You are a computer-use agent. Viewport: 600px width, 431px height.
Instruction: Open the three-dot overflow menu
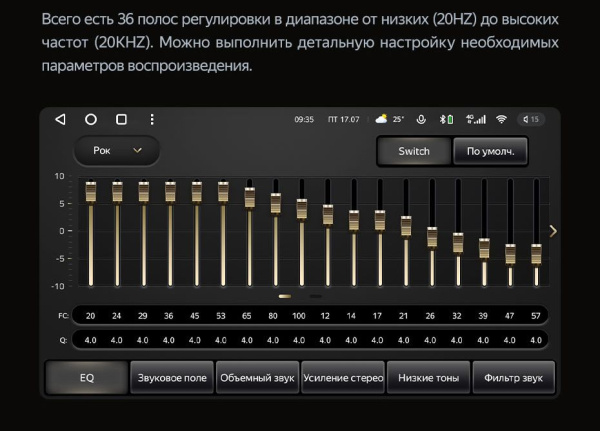(152, 119)
